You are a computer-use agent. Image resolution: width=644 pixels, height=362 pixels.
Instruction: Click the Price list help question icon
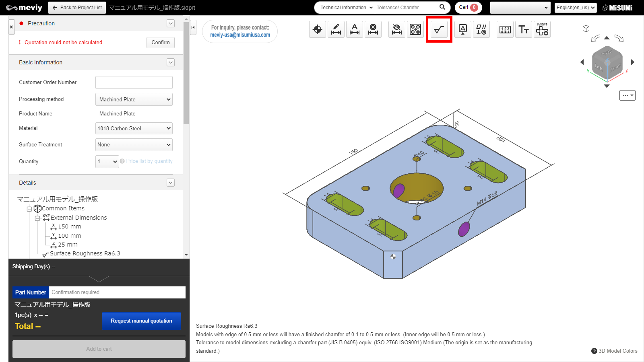click(x=122, y=161)
